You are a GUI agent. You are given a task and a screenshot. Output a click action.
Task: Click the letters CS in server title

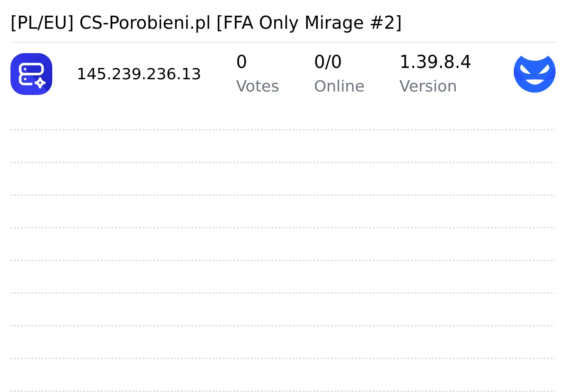[x=89, y=23]
